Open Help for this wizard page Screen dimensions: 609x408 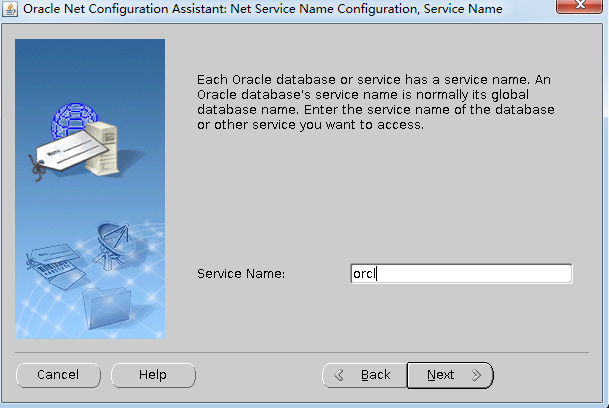(153, 375)
